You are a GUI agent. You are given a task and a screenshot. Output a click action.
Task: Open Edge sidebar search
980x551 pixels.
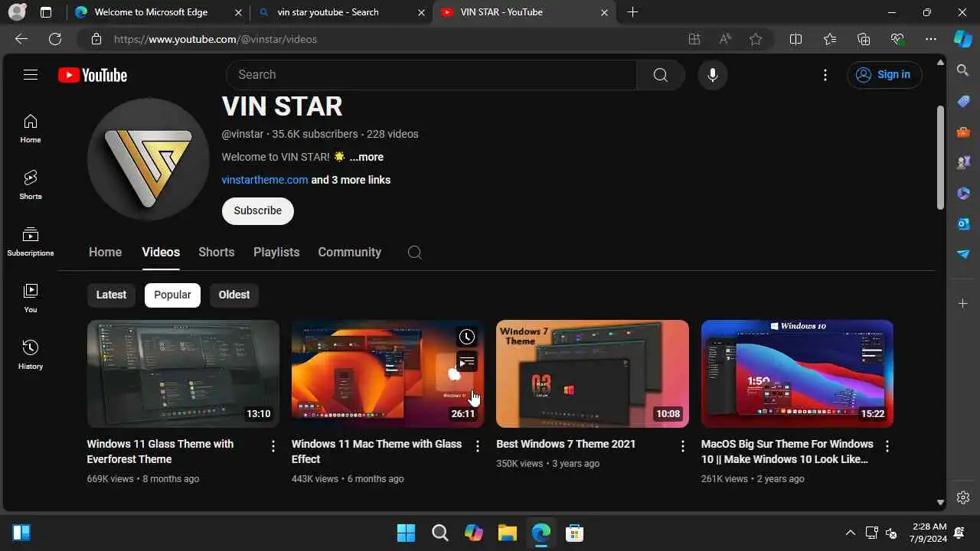click(x=963, y=70)
